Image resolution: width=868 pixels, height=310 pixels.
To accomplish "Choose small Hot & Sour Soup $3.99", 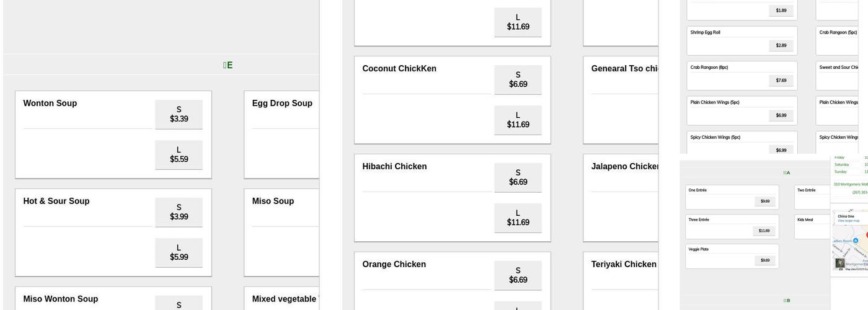I will pyautogui.click(x=179, y=212).
